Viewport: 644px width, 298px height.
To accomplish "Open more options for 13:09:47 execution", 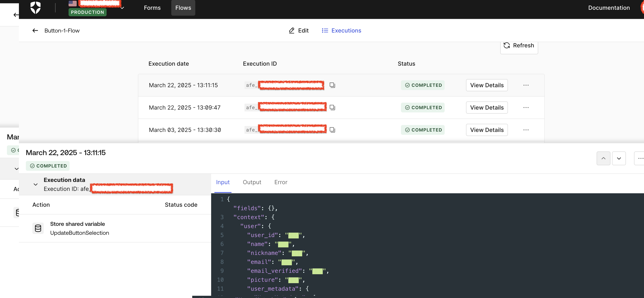I will click(526, 107).
